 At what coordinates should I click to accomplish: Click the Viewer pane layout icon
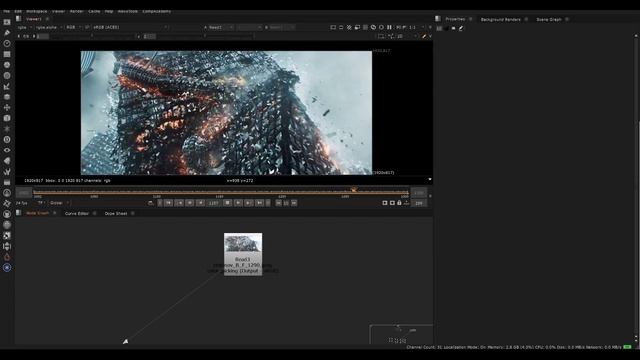pos(18,19)
